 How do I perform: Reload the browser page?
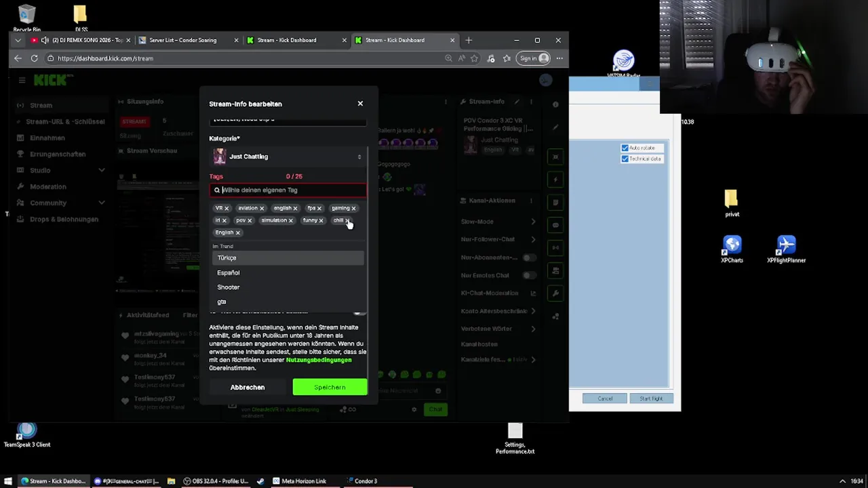tap(34, 58)
